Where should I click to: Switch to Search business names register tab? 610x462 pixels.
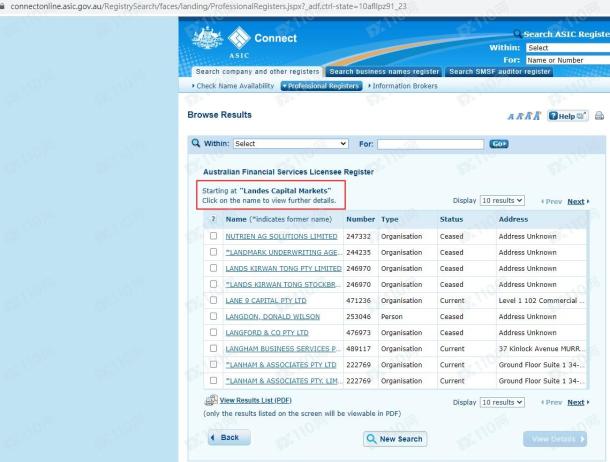[x=384, y=72]
